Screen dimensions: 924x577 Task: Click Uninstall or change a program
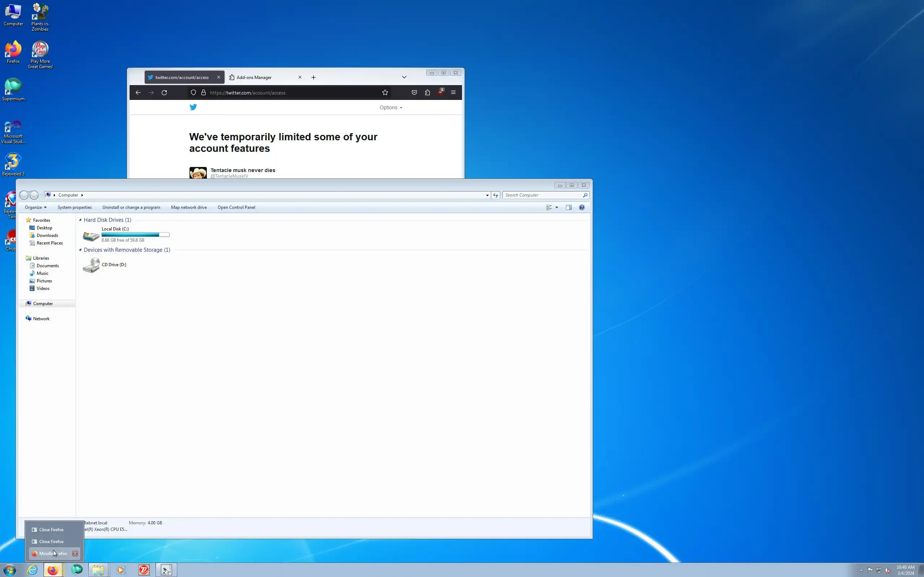(131, 207)
